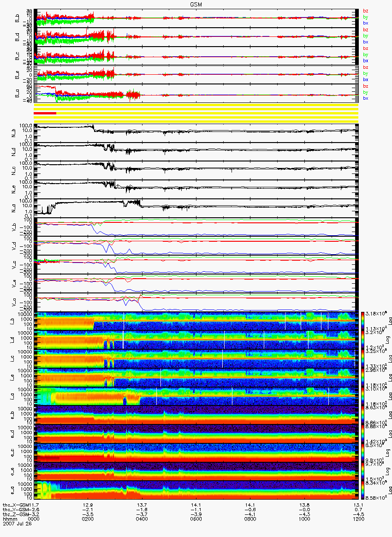Click the 13.8 X-GSM position value

point(304,505)
